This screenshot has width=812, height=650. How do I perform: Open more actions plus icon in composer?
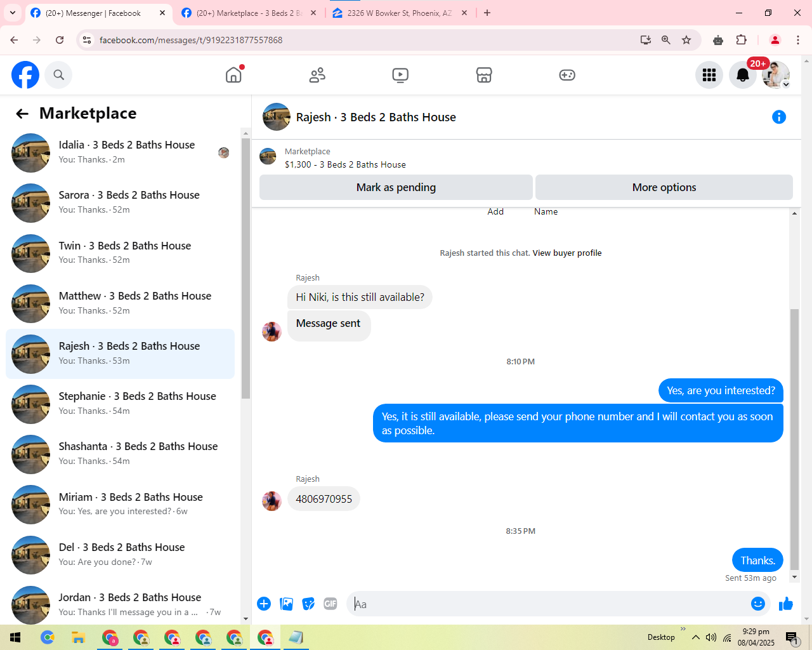[264, 604]
